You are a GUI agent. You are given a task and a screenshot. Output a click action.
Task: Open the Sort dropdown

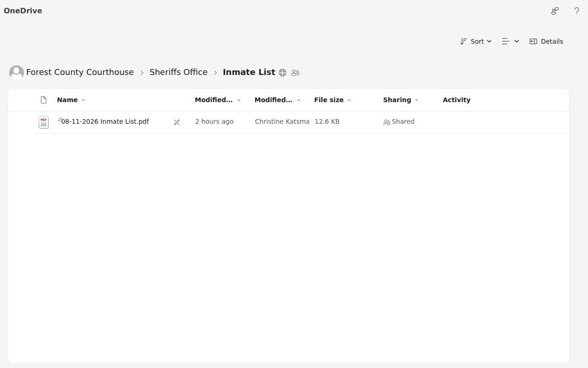[475, 41]
